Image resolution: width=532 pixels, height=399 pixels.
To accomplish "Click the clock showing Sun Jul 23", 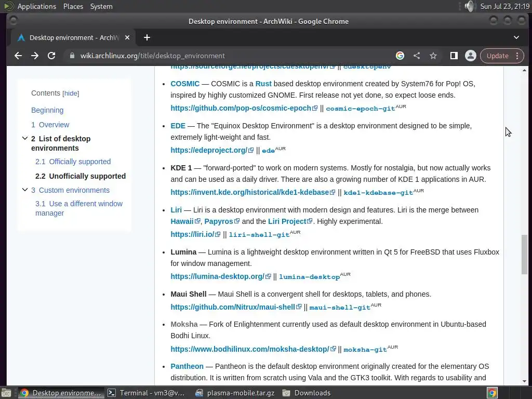I will tap(505, 6).
